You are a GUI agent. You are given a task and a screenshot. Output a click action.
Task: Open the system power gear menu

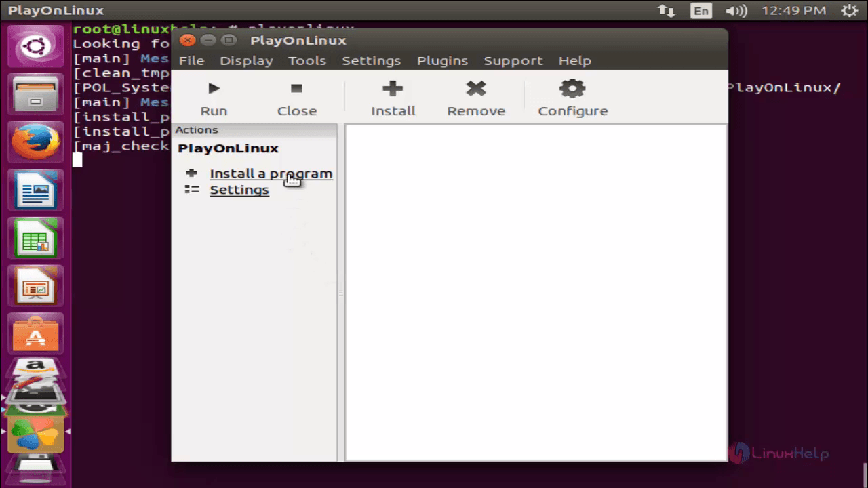pyautogui.click(x=848, y=10)
